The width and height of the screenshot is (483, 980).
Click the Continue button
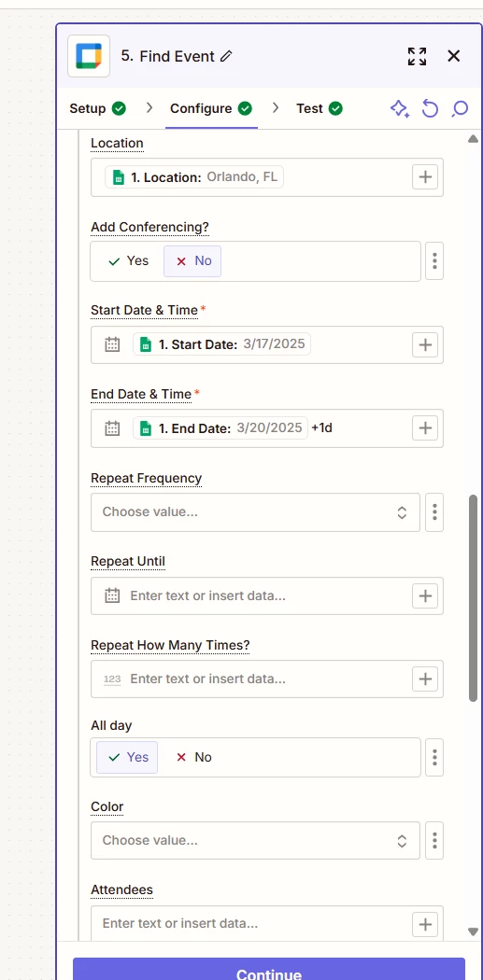click(269, 970)
